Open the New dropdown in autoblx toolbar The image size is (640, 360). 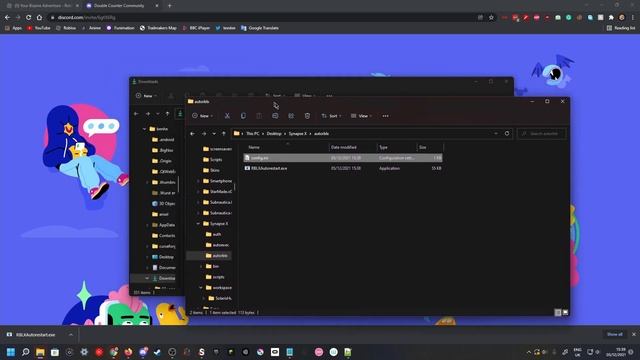pos(202,116)
